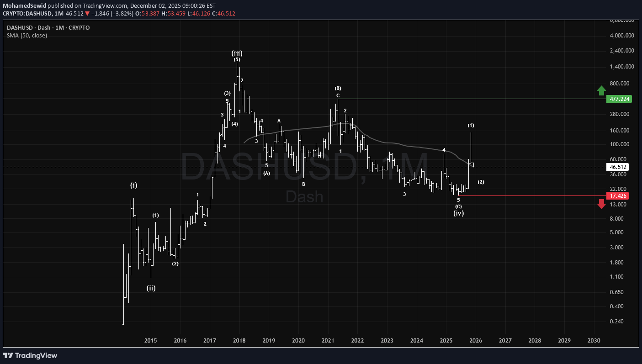Click the red down arrow icon
The width and height of the screenshot is (642, 364).
coord(601,204)
